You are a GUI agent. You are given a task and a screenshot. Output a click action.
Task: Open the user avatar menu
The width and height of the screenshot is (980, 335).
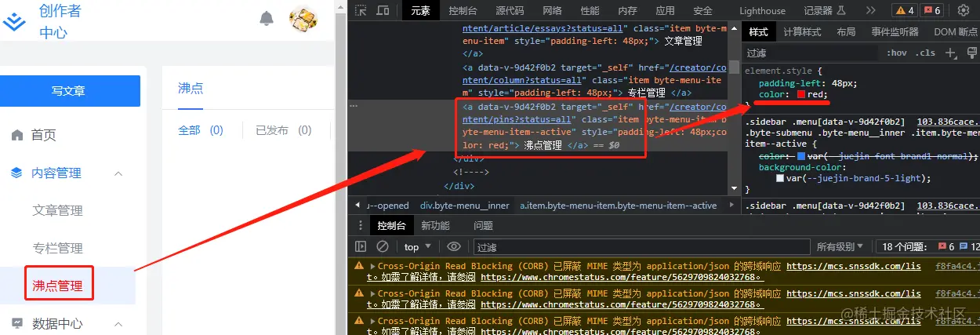coord(303,19)
